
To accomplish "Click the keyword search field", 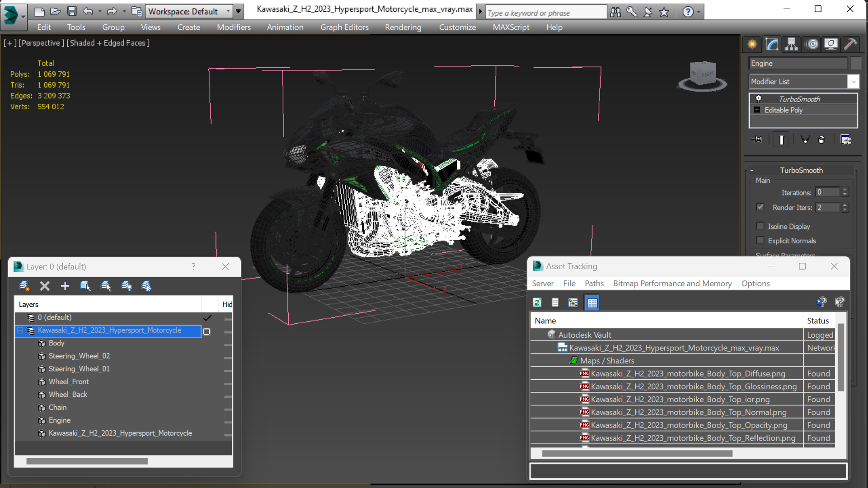I will pos(546,13).
